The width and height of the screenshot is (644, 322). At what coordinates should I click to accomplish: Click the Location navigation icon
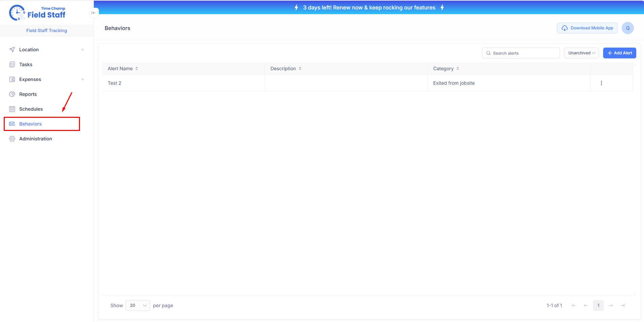(x=12, y=50)
